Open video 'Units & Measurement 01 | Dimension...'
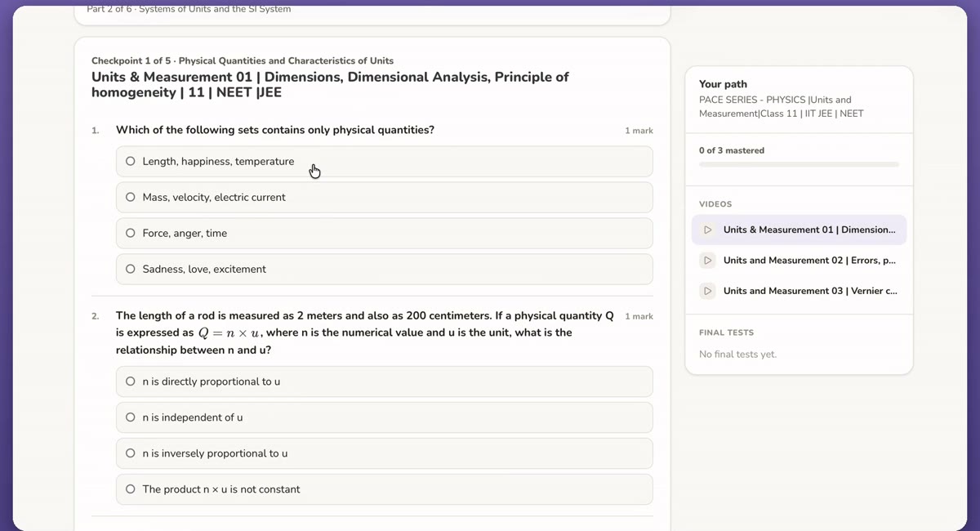This screenshot has height=531, width=980. click(x=799, y=230)
